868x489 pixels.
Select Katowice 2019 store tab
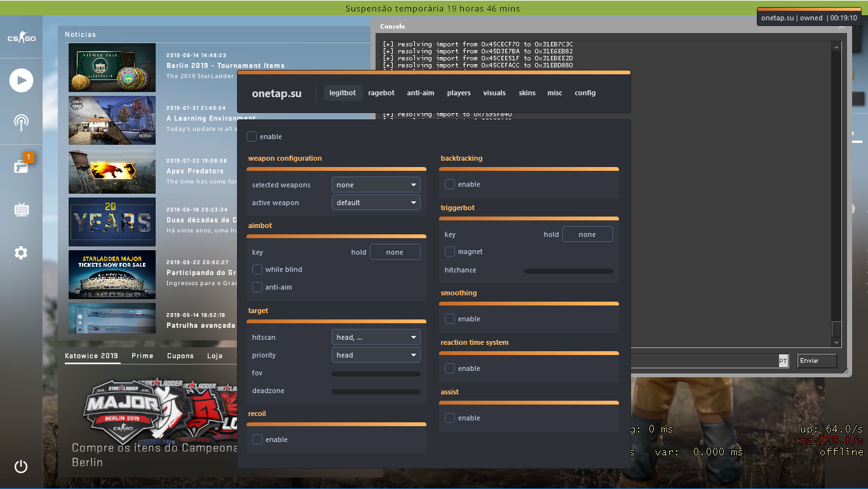(x=92, y=356)
